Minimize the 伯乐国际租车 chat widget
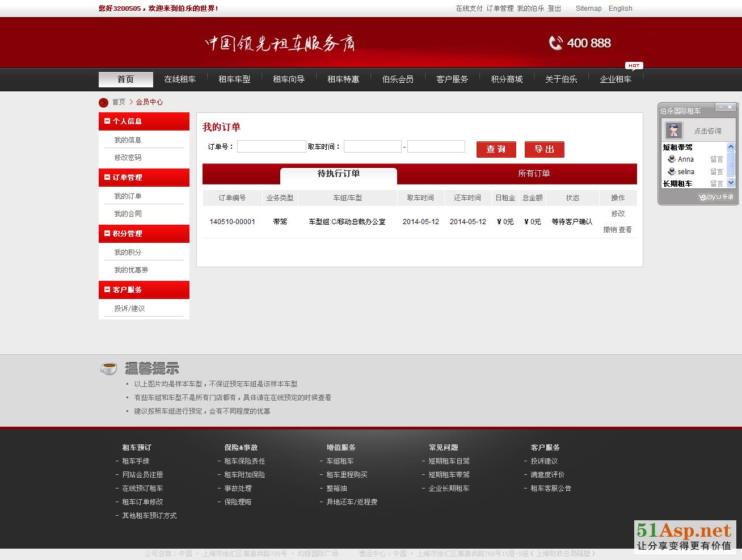 click(x=720, y=107)
